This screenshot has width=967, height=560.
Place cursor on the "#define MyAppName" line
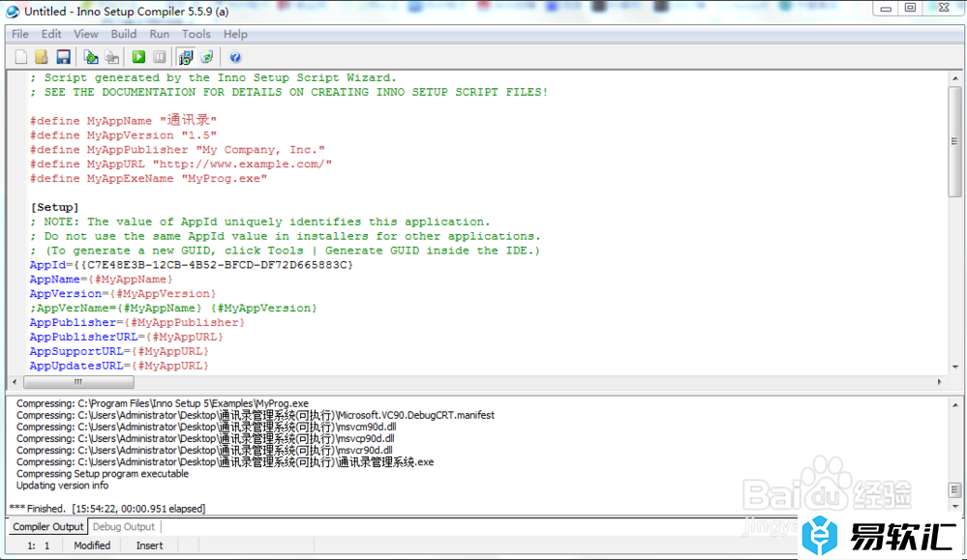pos(123,121)
